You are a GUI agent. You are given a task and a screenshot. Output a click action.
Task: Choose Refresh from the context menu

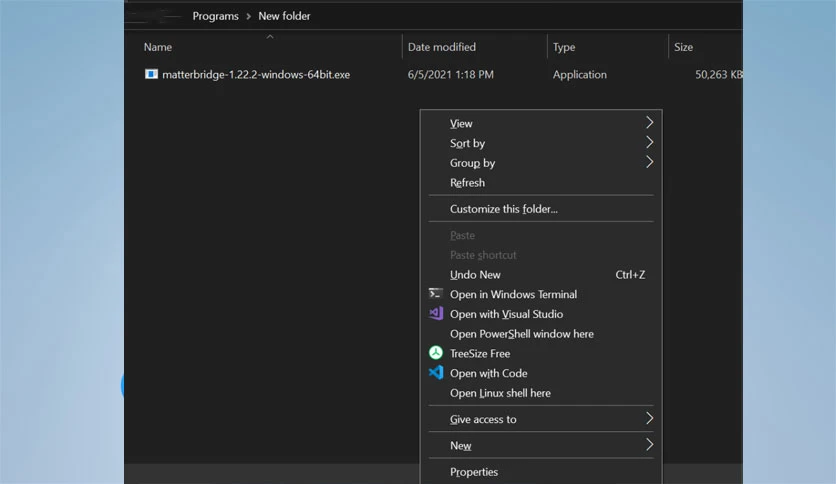click(541, 182)
